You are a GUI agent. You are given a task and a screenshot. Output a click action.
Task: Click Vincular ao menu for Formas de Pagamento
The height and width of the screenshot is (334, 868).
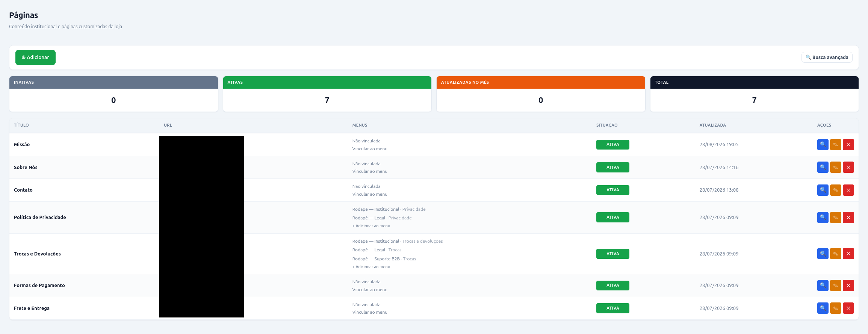pyautogui.click(x=370, y=290)
